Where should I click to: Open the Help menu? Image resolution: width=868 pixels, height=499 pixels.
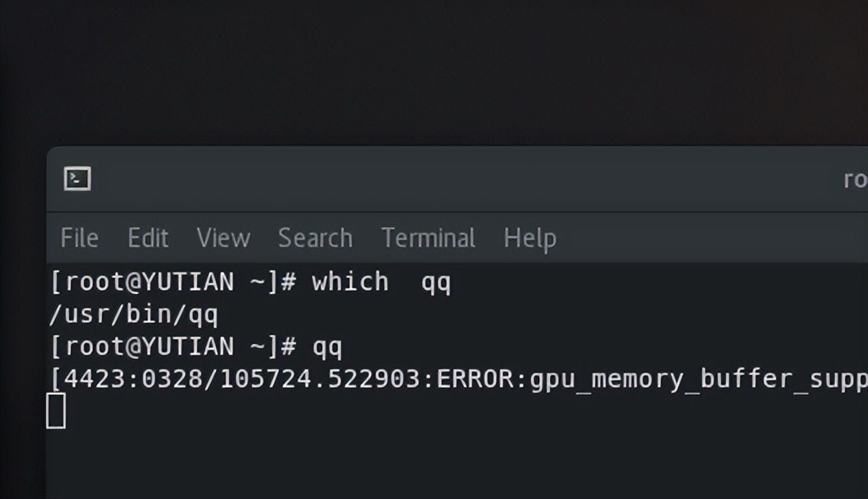click(530, 238)
